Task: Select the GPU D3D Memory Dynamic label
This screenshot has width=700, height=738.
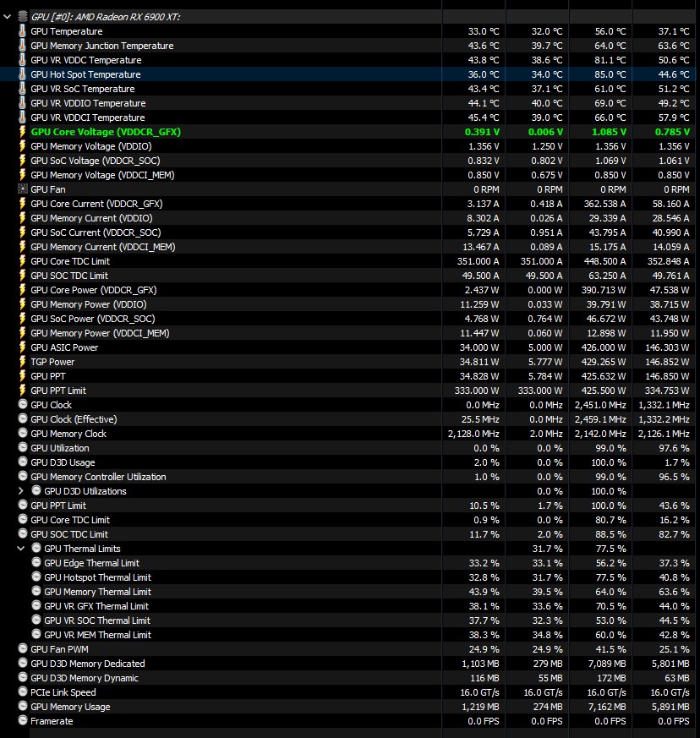Action: 85,678
